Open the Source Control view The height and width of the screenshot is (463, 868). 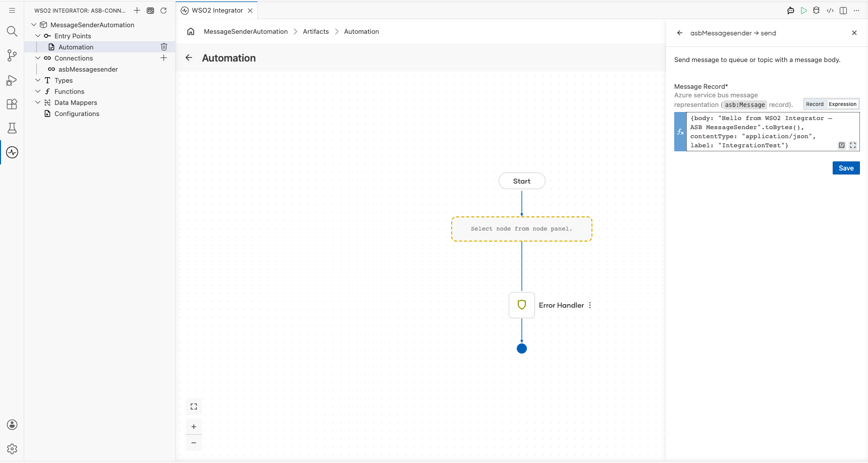coord(12,55)
